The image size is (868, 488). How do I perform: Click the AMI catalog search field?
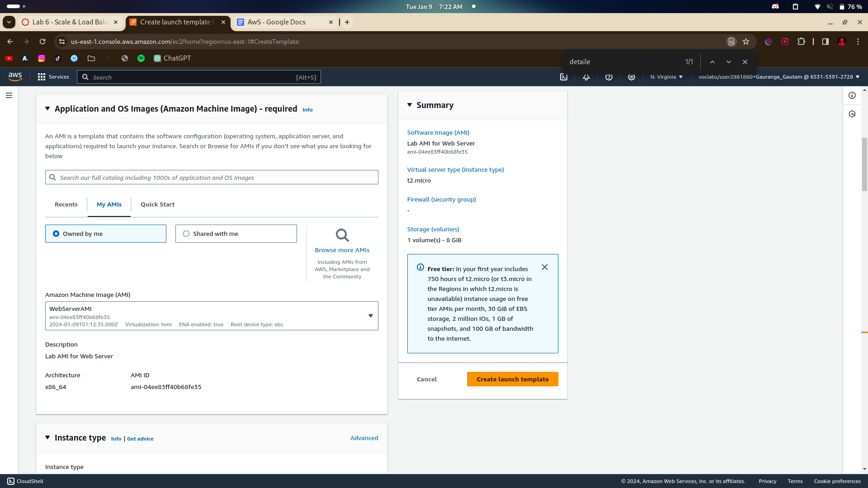click(212, 178)
